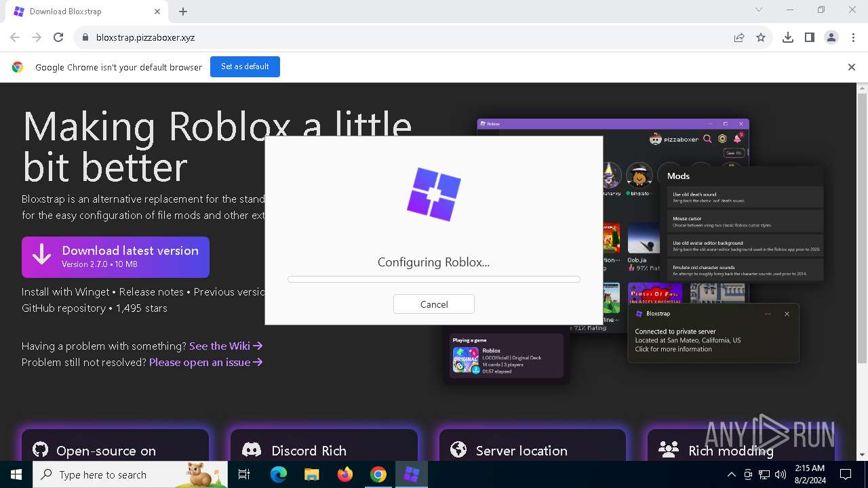The height and width of the screenshot is (488, 868).
Task: Open network status tray icon
Action: 764,474
